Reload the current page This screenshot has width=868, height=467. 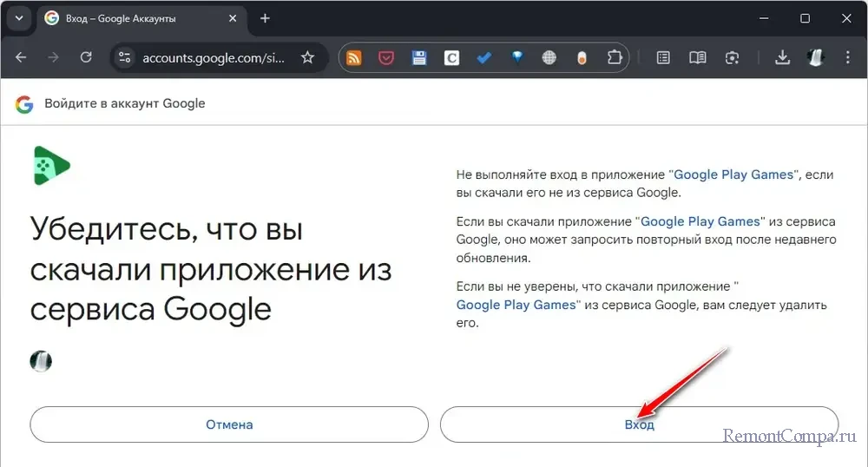coord(85,58)
